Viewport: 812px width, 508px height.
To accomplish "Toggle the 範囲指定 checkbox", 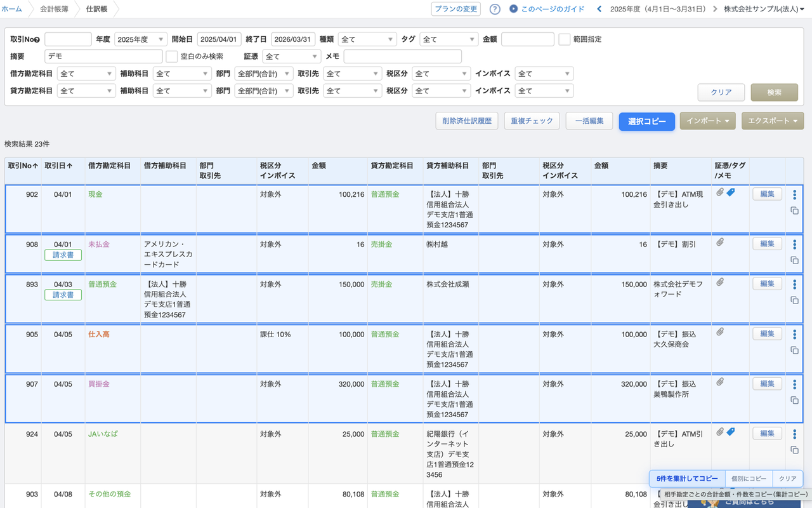I will tap(565, 39).
